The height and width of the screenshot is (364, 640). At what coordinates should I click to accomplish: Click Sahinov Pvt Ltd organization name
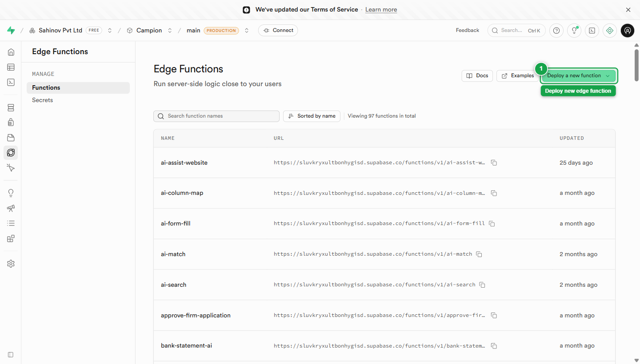coord(60,31)
